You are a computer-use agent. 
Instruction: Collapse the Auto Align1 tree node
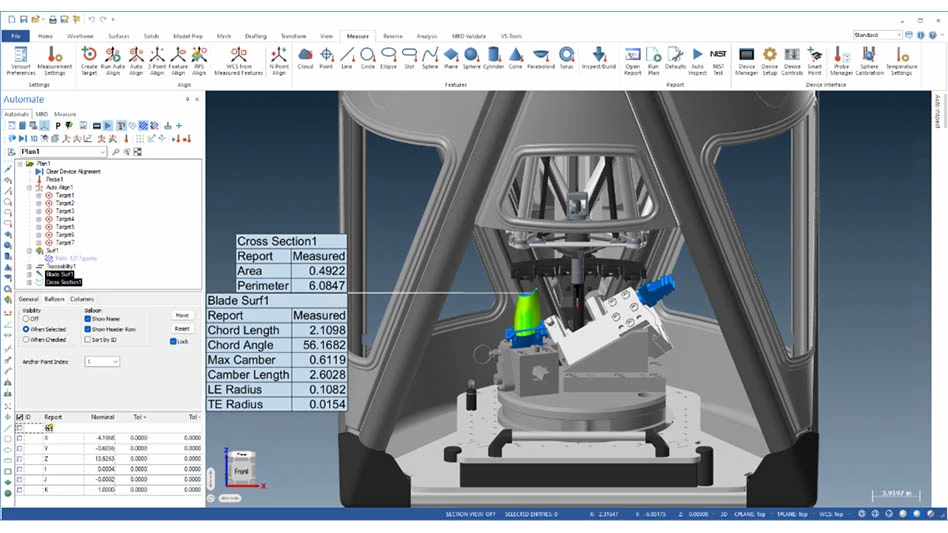(30, 187)
